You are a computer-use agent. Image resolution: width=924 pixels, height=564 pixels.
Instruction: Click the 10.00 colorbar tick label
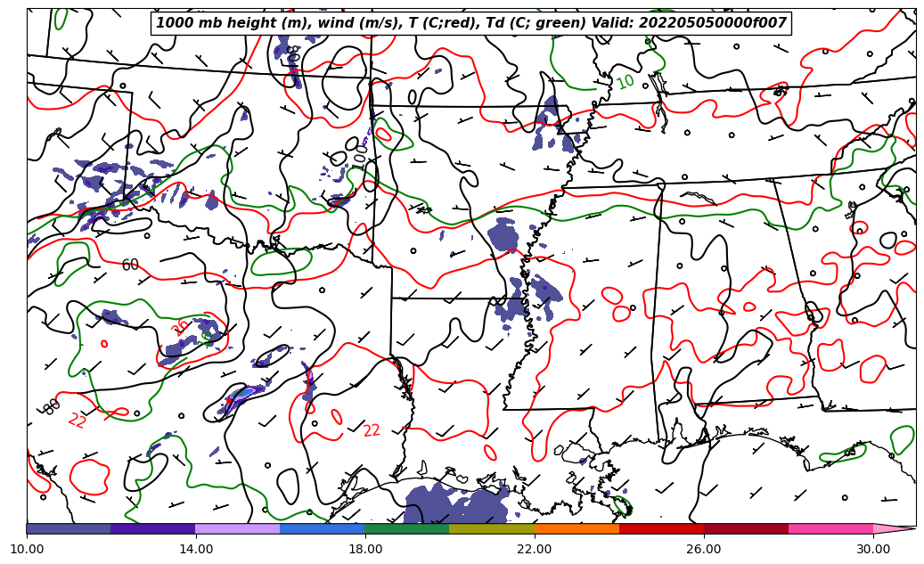[27, 549]
